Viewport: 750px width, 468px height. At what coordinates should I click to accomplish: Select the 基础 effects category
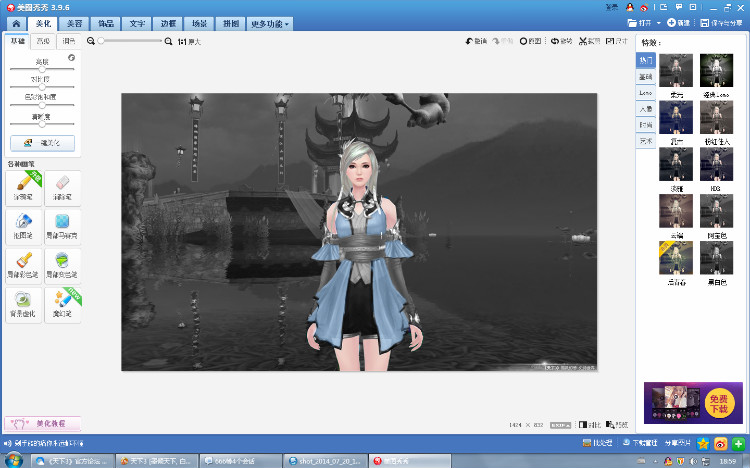[646, 77]
